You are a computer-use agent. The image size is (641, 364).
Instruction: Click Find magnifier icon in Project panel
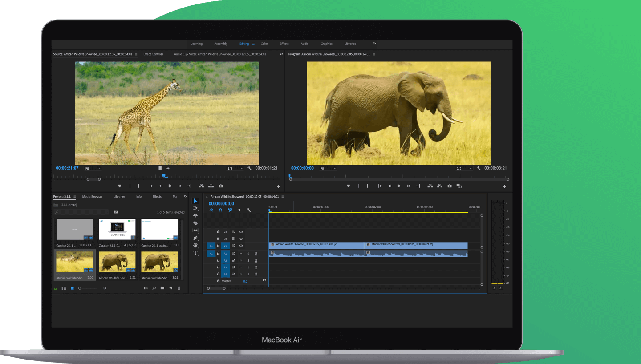point(154,288)
